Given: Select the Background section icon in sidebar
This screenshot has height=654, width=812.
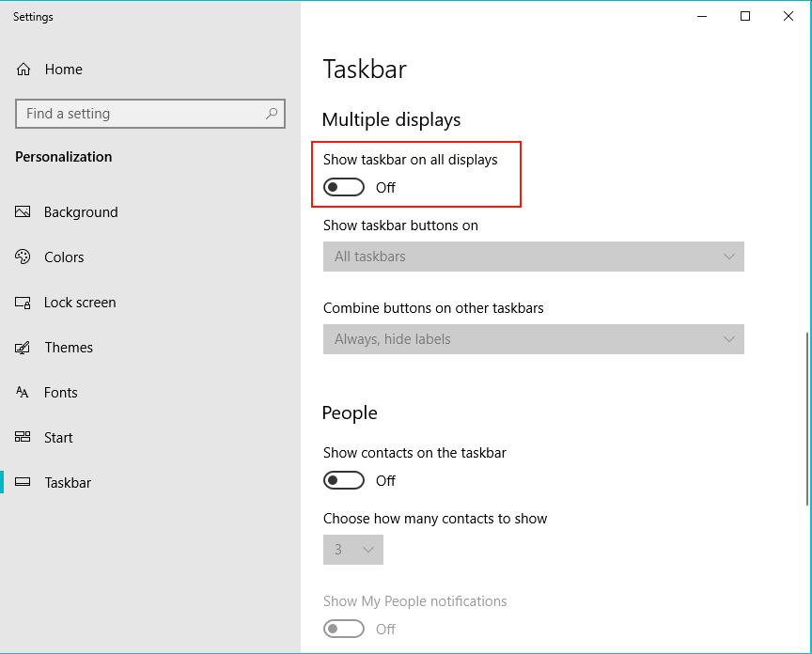Looking at the screenshot, I should point(22,211).
